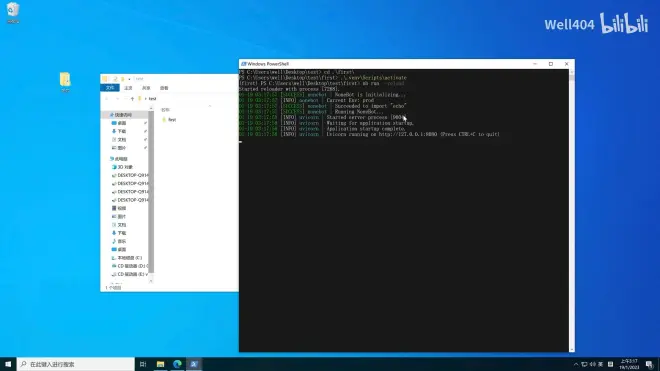Click the Explorer back navigation arrow

[106, 99]
